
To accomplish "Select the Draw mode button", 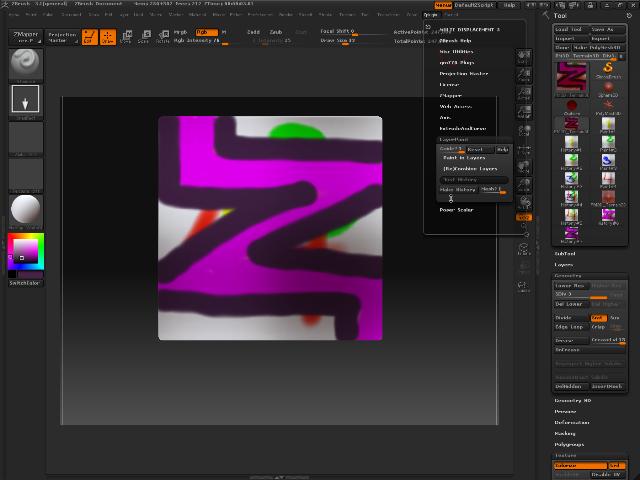I will (x=106, y=37).
